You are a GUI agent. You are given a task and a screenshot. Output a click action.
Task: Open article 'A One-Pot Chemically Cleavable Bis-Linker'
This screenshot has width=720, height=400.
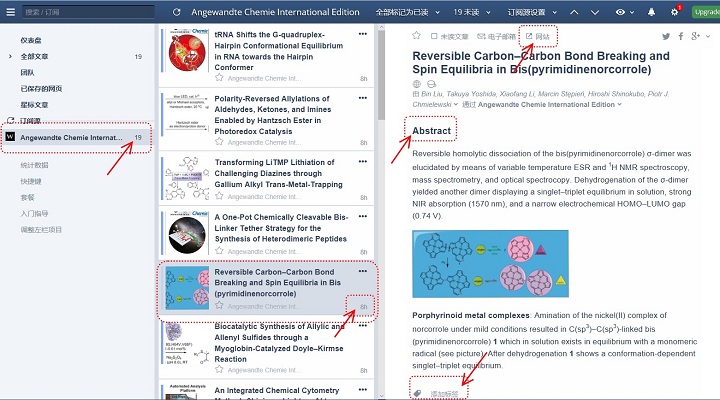pos(281,228)
